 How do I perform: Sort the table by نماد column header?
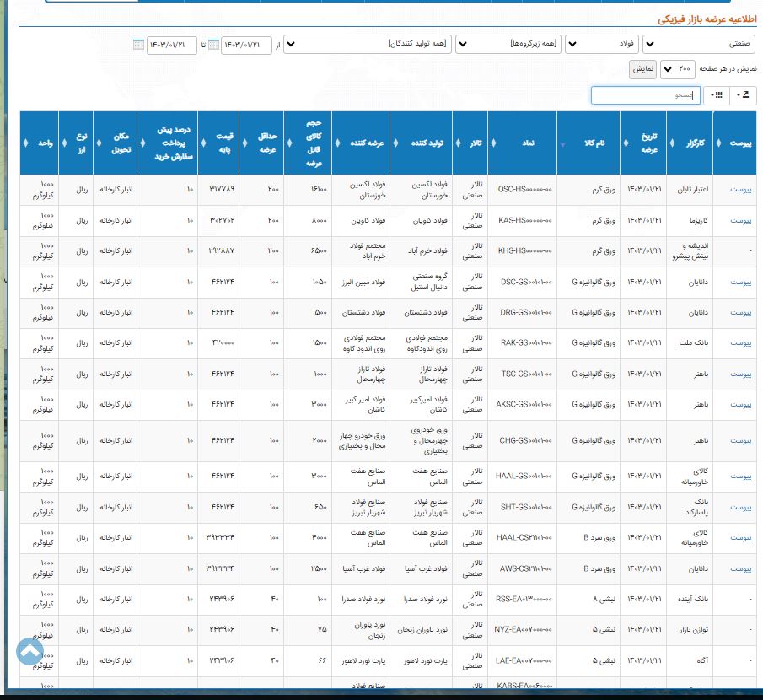click(522, 143)
